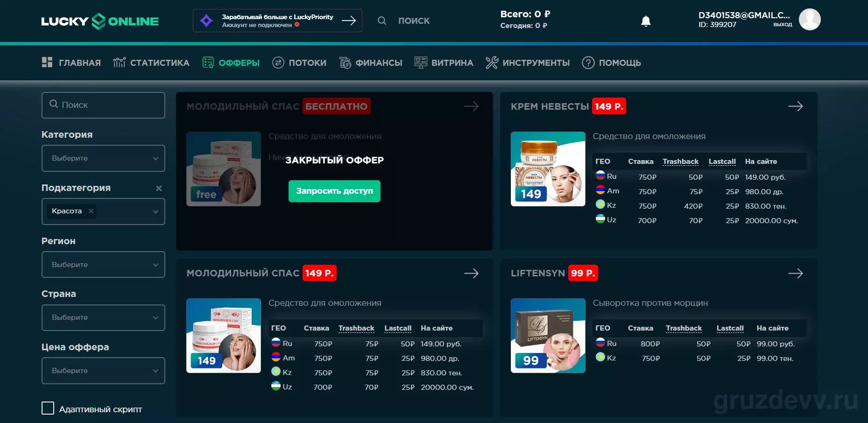Click the ИНСТРУМЕНТЫ wrench icon
Viewport: 868px width, 423px height.
(492, 62)
